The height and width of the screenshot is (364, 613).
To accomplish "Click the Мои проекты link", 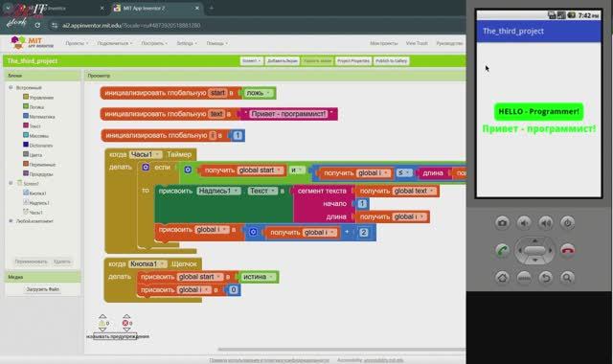I will click(383, 43).
